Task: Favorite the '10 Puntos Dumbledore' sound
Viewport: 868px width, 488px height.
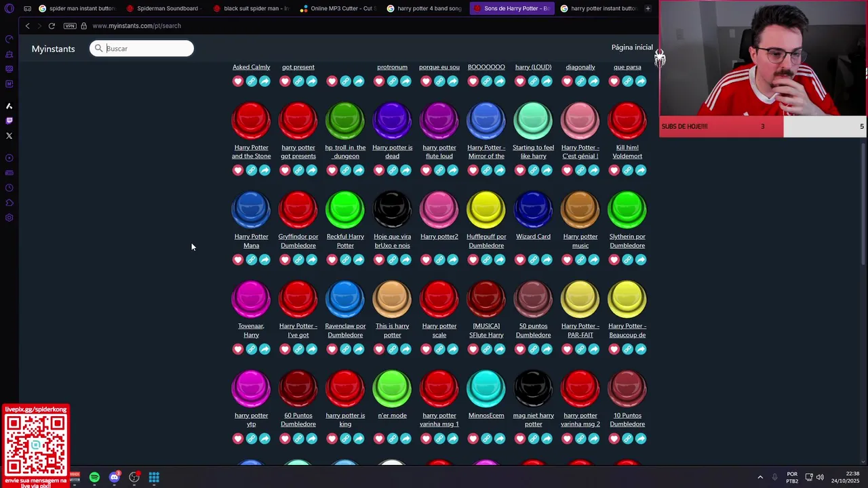Action: (614, 439)
